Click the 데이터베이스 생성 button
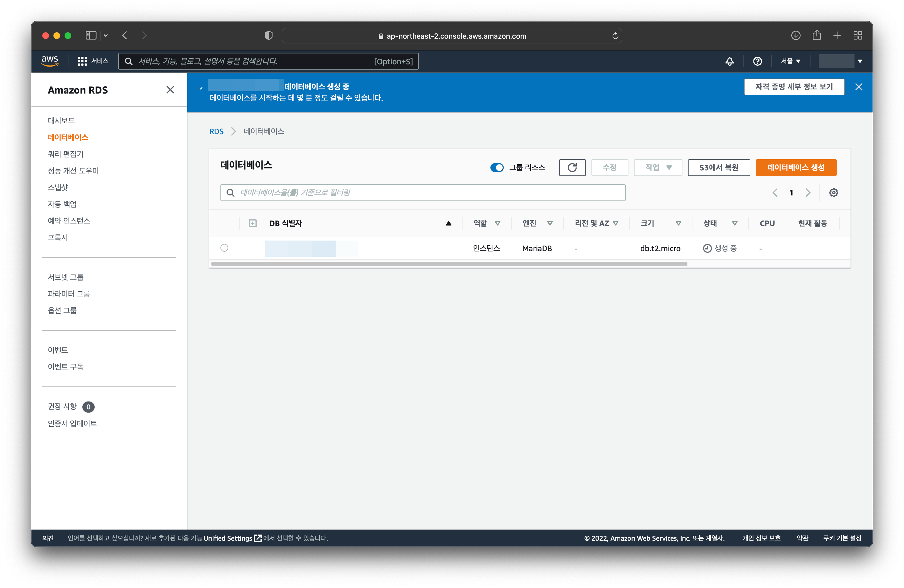Screen dimensions: 904x588 (x=796, y=168)
